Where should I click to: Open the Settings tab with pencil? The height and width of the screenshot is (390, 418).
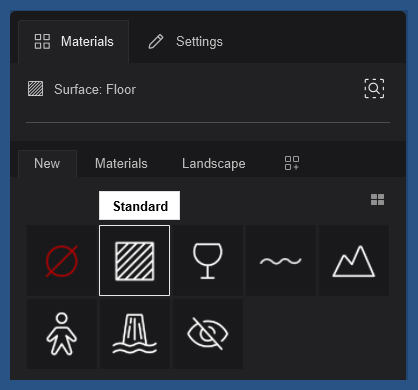coord(185,42)
